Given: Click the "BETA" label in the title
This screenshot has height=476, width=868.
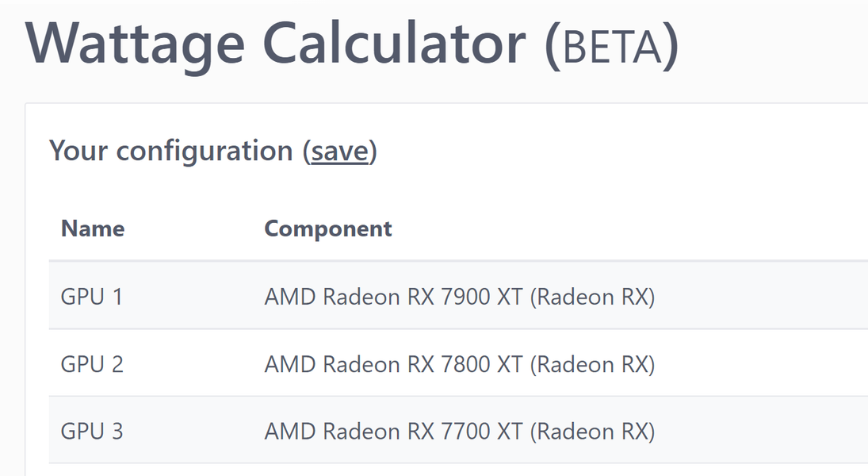Looking at the screenshot, I should coord(611,46).
